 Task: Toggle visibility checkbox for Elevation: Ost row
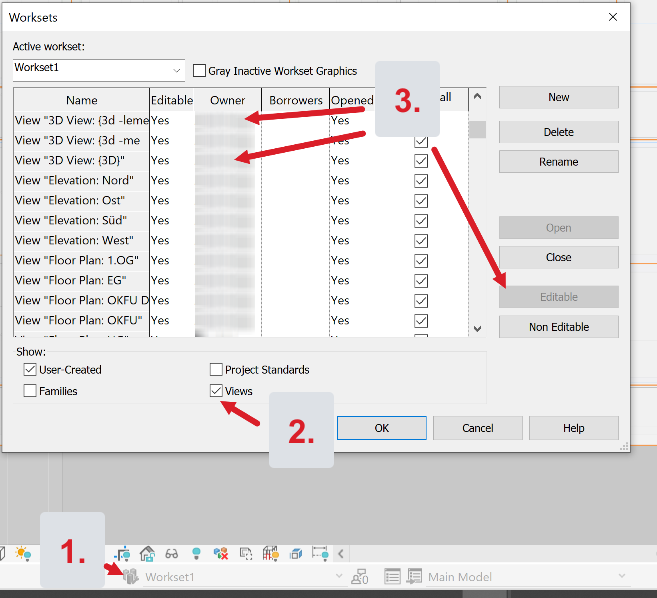(x=421, y=201)
